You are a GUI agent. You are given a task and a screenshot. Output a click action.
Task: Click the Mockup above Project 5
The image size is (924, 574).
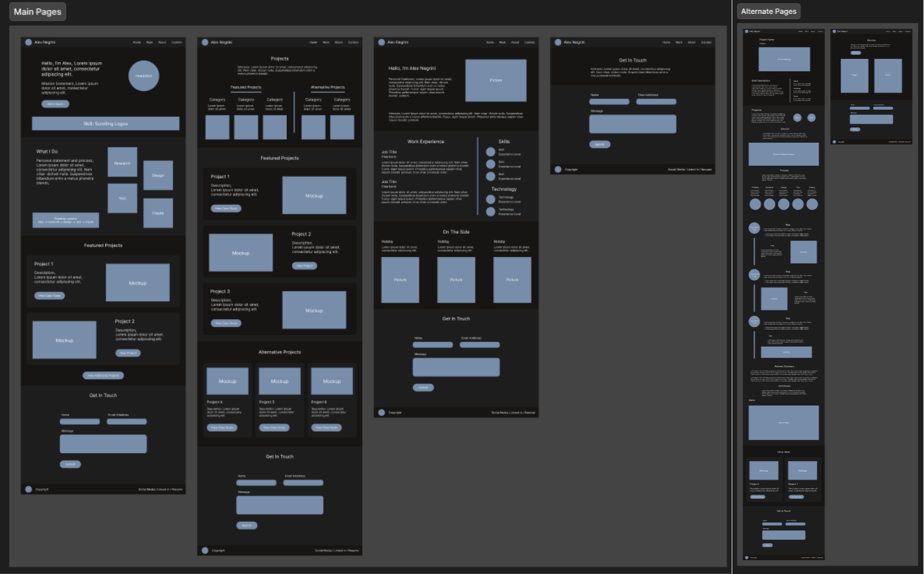click(280, 381)
